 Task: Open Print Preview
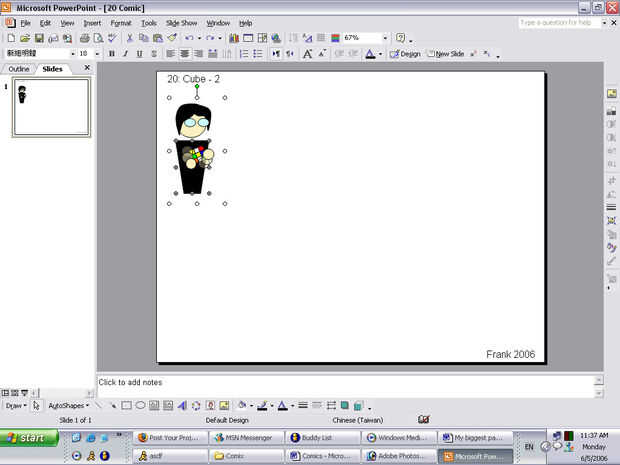(x=98, y=38)
